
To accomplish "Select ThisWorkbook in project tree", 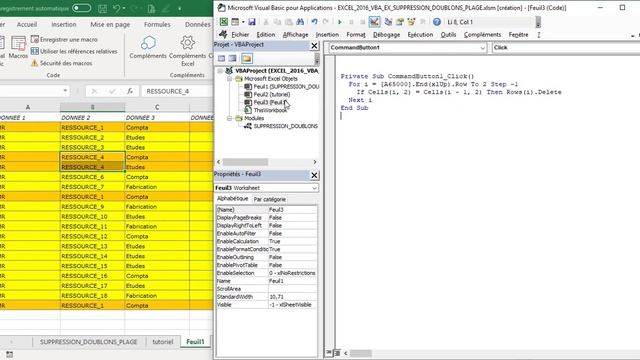I will (266, 110).
